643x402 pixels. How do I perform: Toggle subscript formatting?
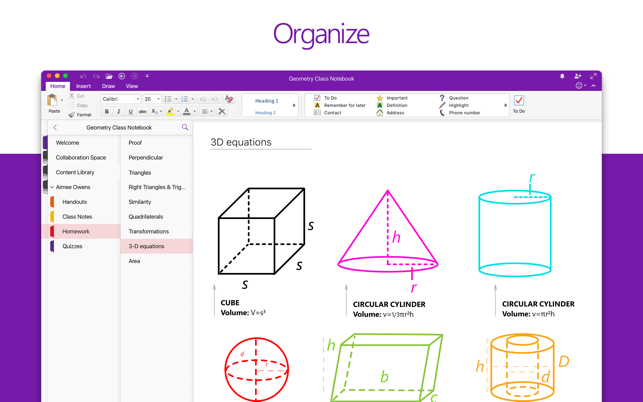(154, 112)
